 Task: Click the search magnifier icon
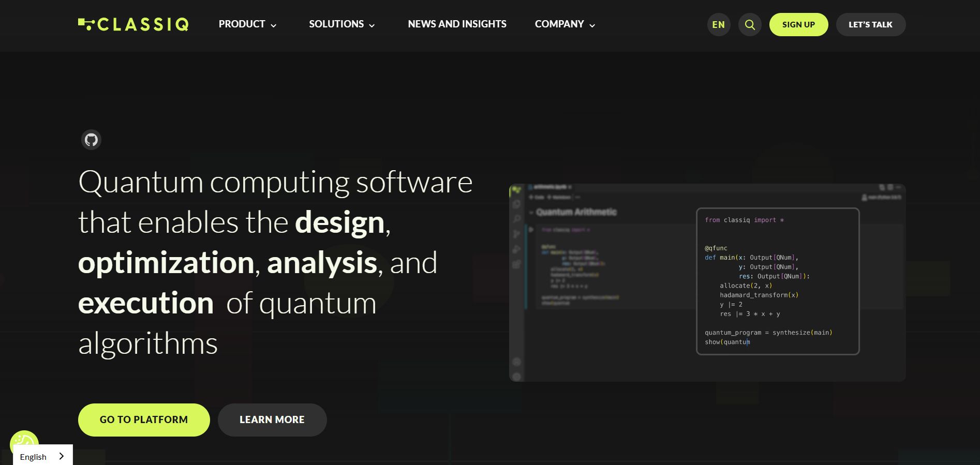coord(750,25)
